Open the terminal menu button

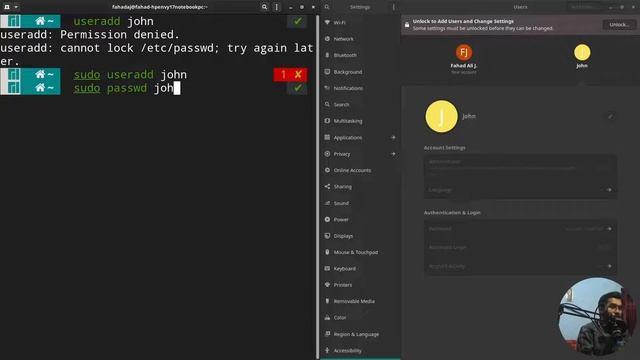pos(277,7)
